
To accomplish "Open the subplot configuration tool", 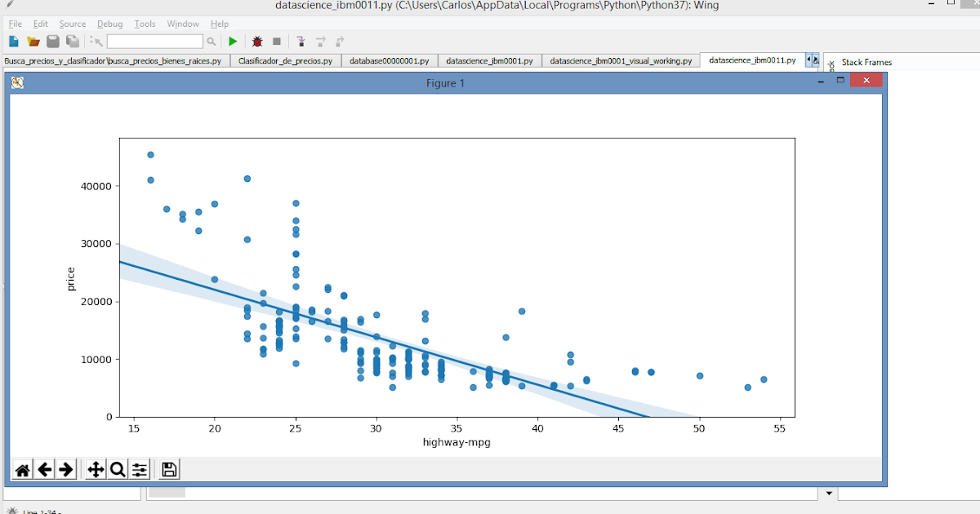I will [x=139, y=469].
